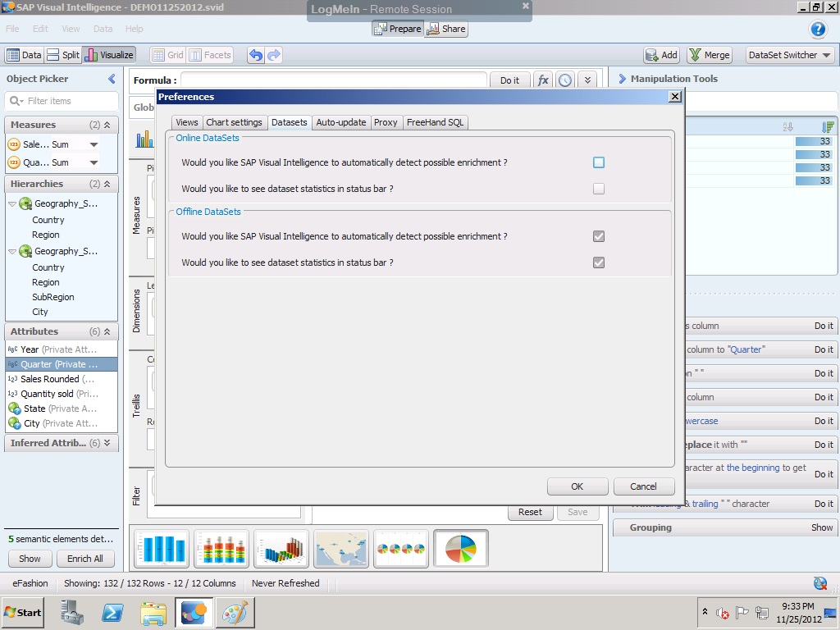Viewport: 840px width, 630px height.
Task: Open Windows Explorer folder in taskbar
Action: click(x=153, y=612)
